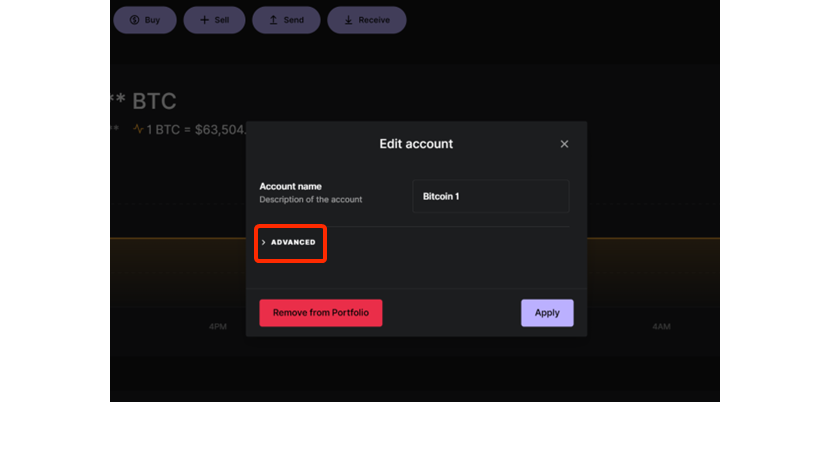Select the 4AM chart time label

[x=661, y=327]
